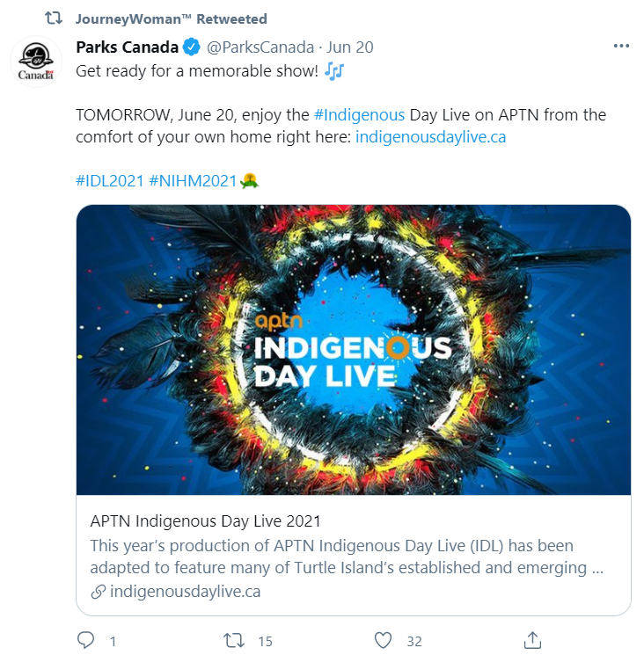Follow the indigenousdaylive.ca link in tweet text
This screenshot has width=644, height=655.
tap(430, 137)
